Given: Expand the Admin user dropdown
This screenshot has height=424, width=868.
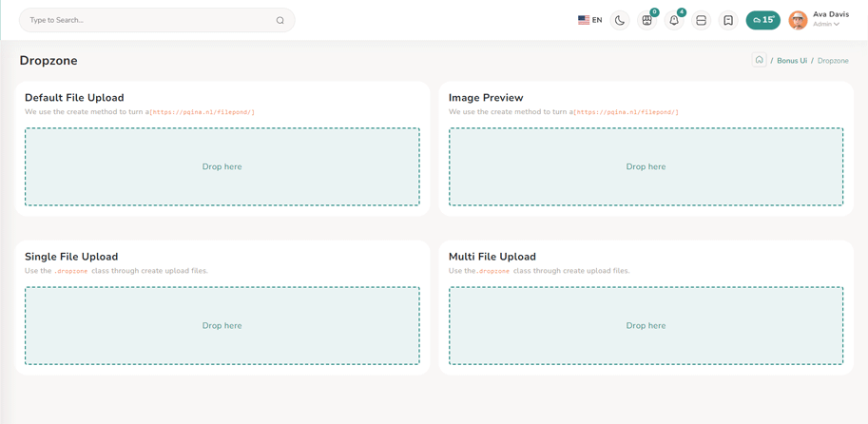Looking at the screenshot, I should 826,25.
